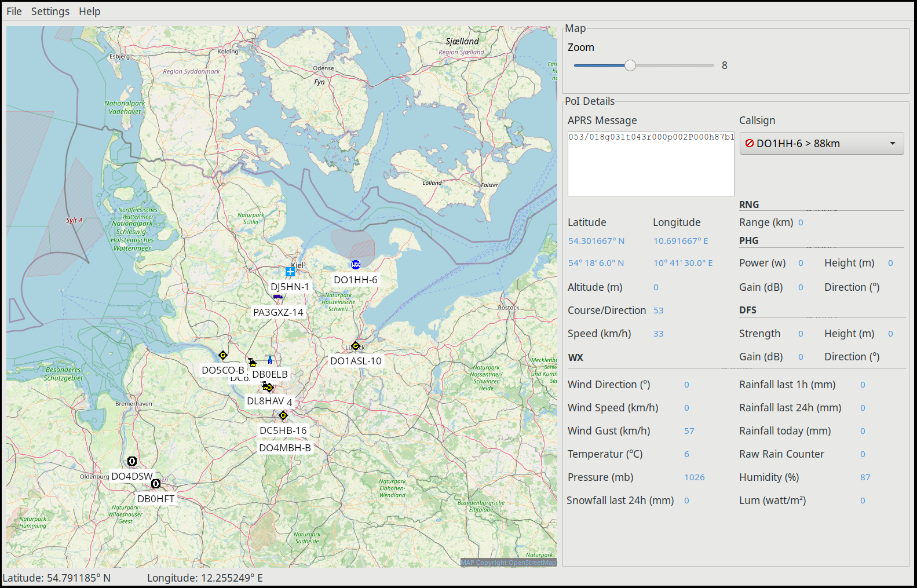Viewport: 917px width, 588px height.
Task: Open the Settings menu
Action: (x=50, y=12)
